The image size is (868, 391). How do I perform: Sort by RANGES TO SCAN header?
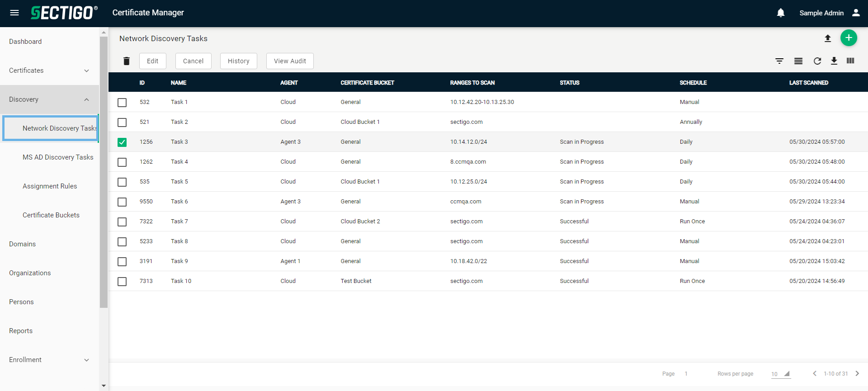(x=472, y=83)
